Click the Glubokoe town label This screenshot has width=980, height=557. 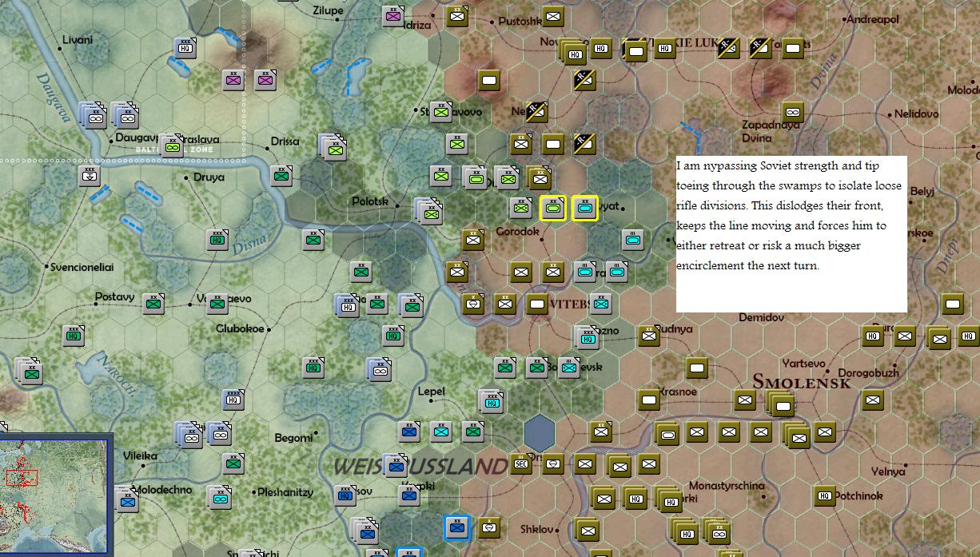click(241, 328)
